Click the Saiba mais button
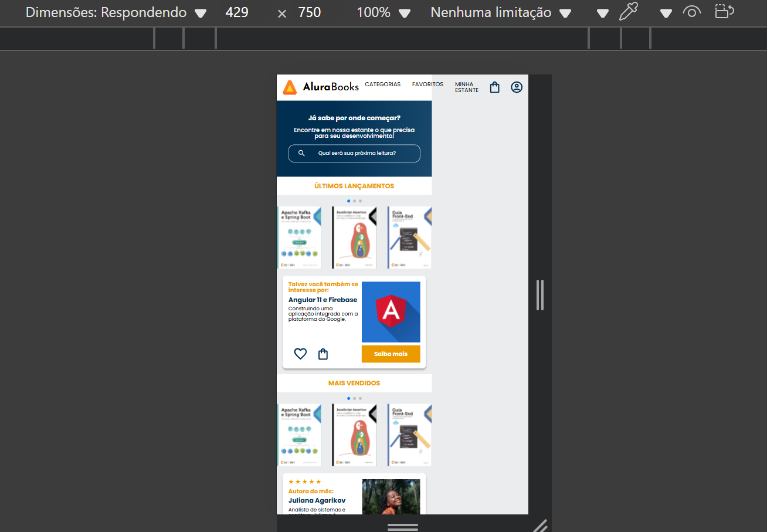This screenshot has height=532, width=767. (391, 354)
